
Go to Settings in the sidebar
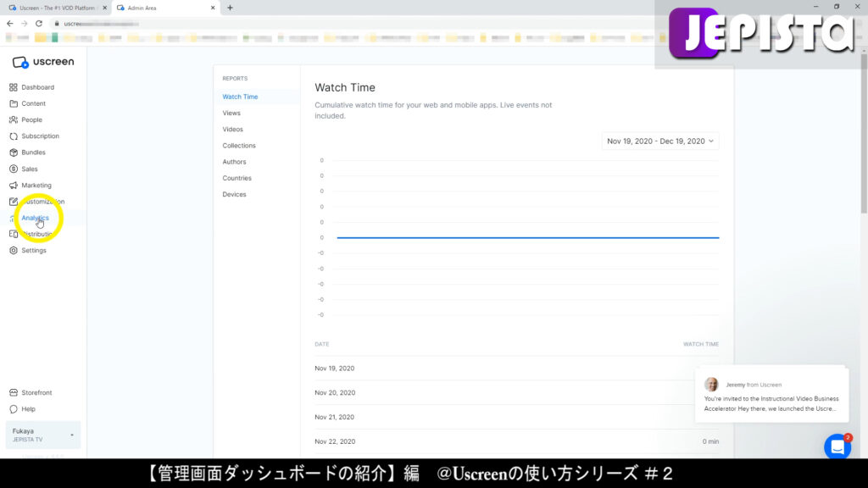click(34, 251)
